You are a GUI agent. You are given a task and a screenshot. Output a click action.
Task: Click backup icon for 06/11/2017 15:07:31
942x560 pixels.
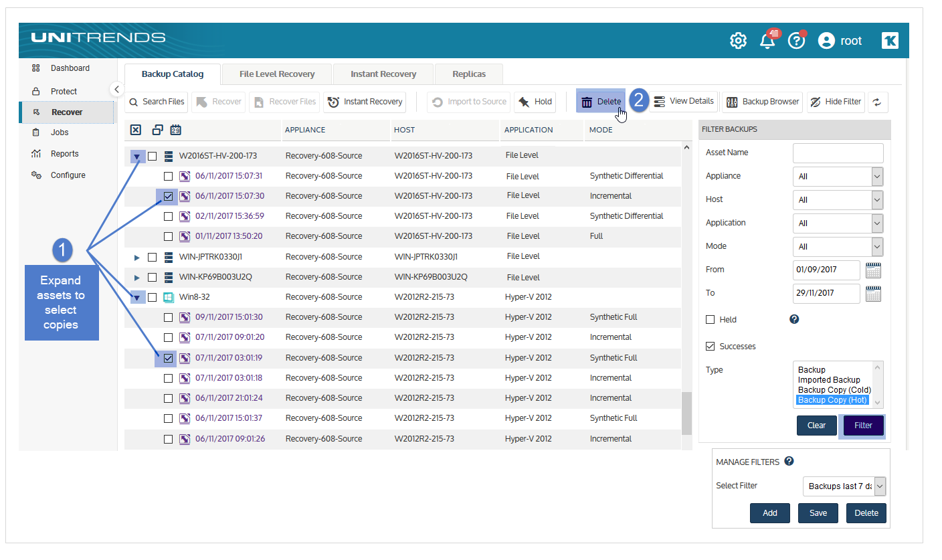pos(185,176)
